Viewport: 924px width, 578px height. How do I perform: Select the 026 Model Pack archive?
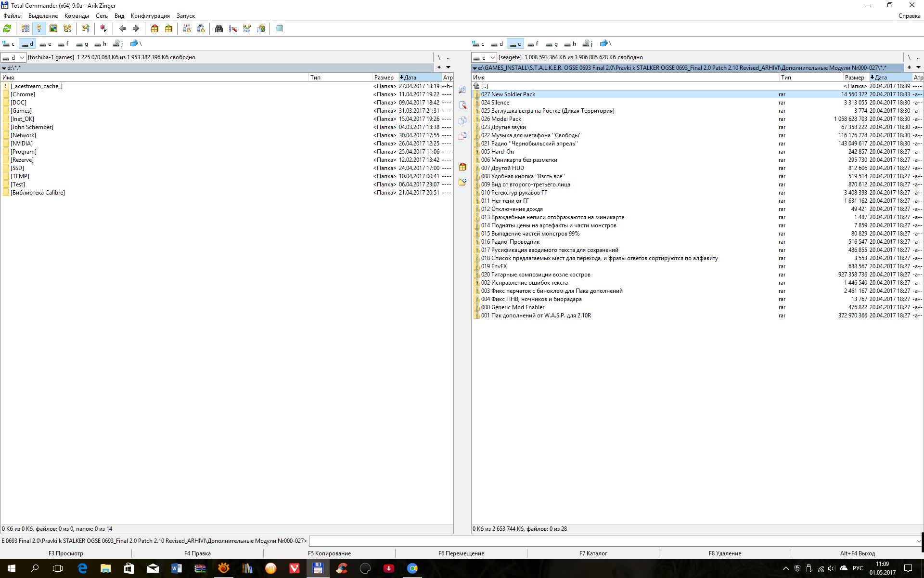[501, 119]
